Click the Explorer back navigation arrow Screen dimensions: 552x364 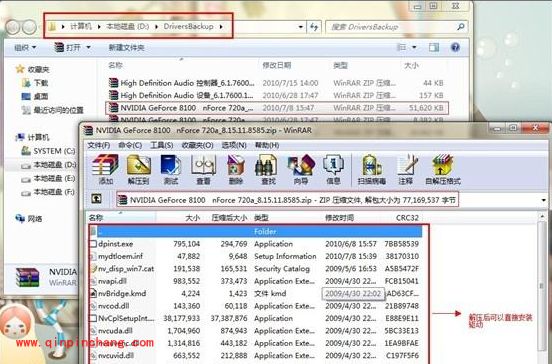[13, 27]
